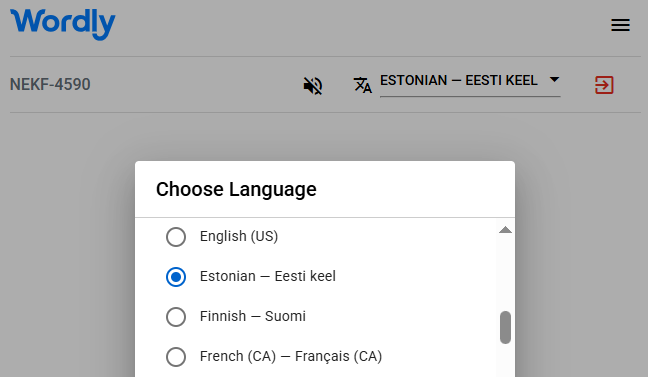The image size is (648, 377).
Task: Click the NEKF-4590 session code
Action: click(x=50, y=84)
